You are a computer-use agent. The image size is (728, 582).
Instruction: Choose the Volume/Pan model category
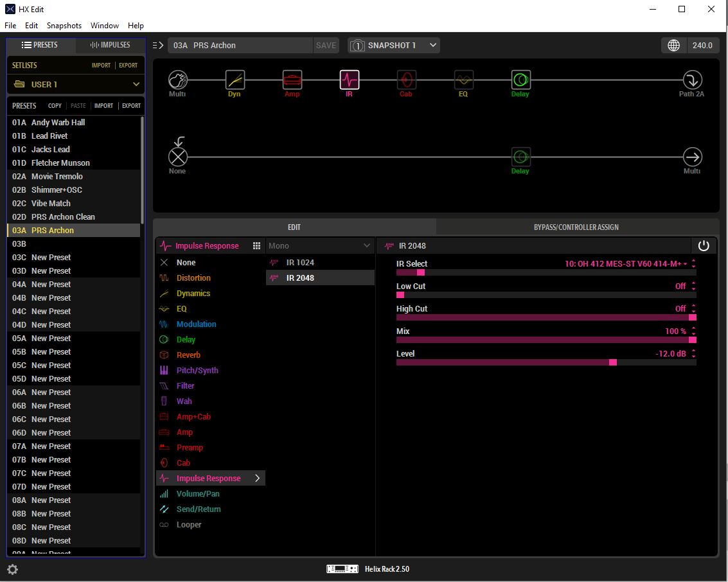pyautogui.click(x=198, y=494)
